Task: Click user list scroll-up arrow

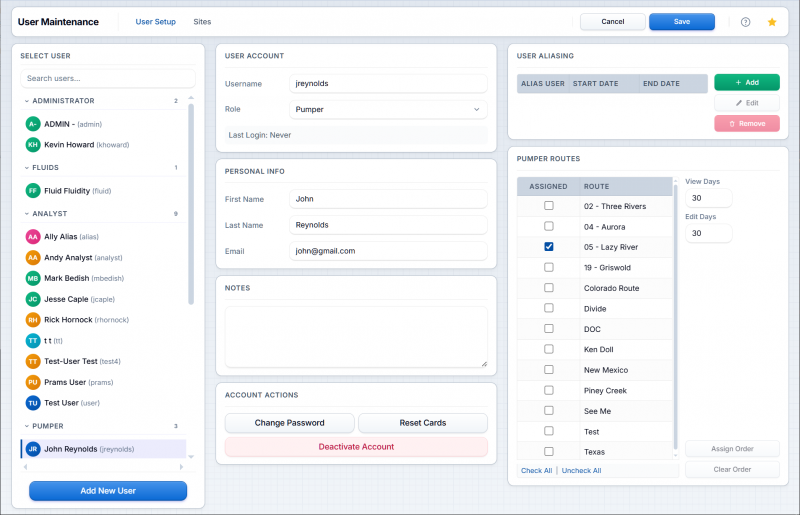Action: [191, 97]
